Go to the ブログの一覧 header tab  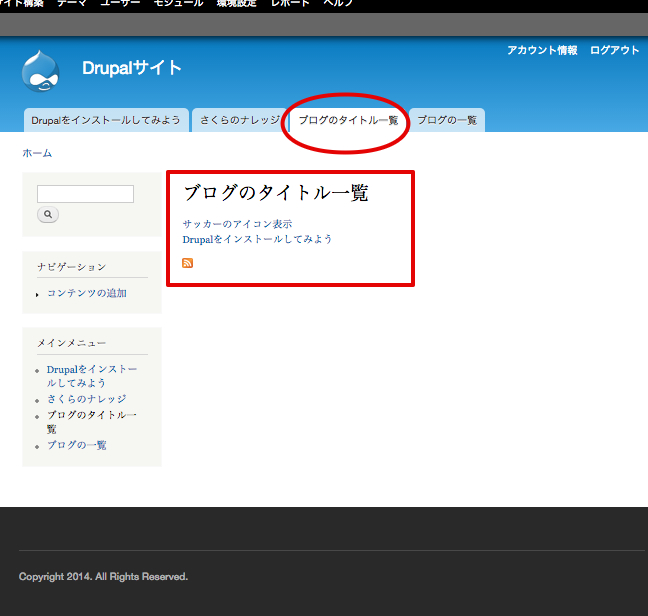point(447,120)
